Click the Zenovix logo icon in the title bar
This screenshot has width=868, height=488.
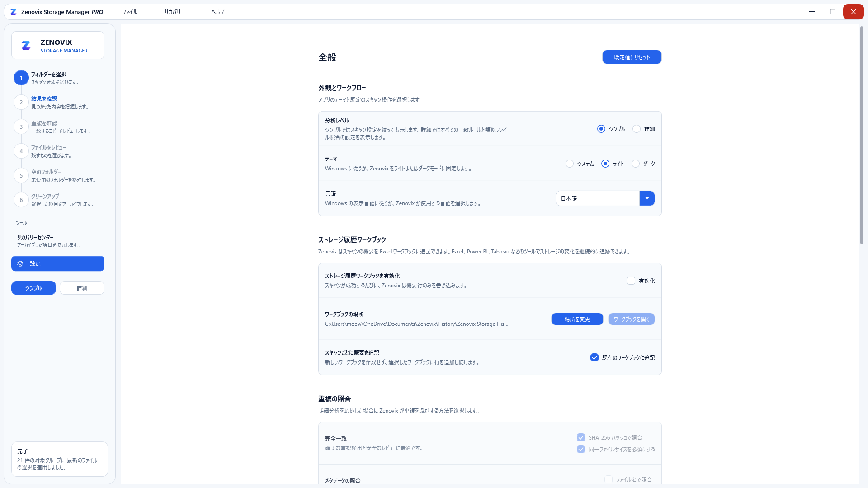point(13,12)
